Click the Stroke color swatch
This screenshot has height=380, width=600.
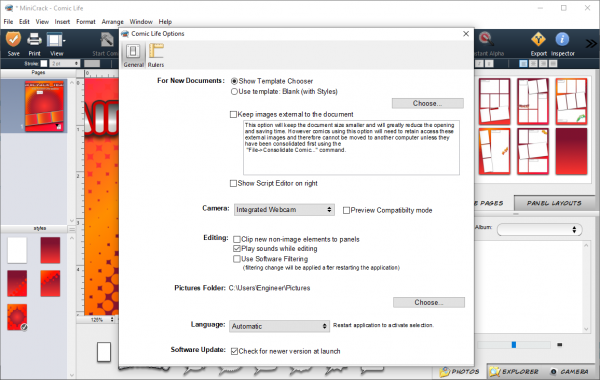tap(44, 64)
